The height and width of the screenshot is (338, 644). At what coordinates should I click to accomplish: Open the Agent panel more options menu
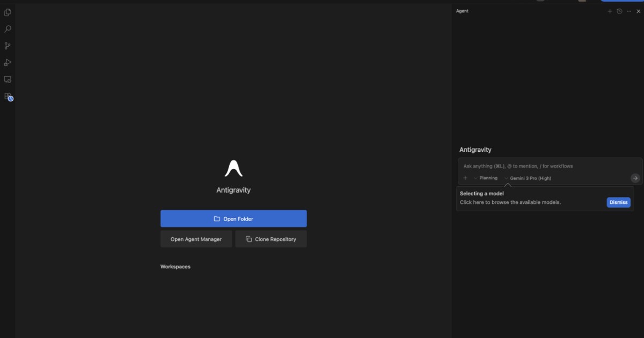pos(629,11)
